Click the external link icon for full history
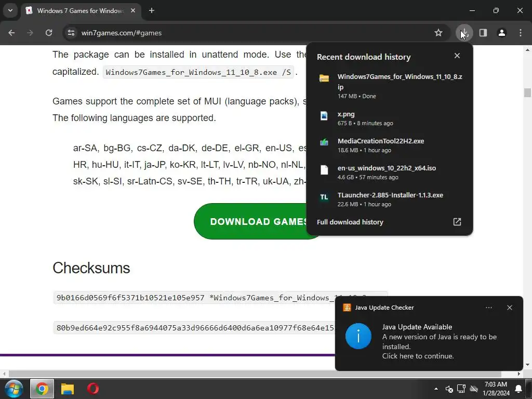This screenshot has width=532, height=399. [457, 222]
